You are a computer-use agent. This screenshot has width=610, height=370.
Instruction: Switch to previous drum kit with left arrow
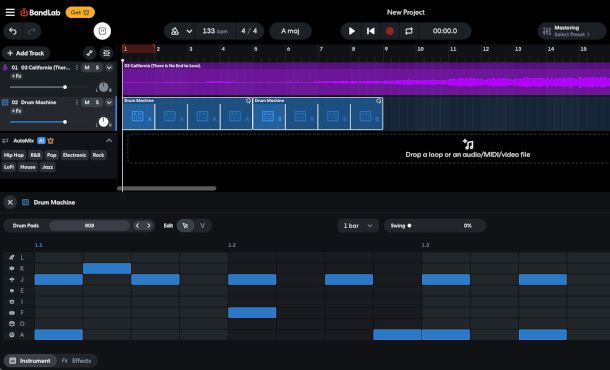[x=137, y=226]
